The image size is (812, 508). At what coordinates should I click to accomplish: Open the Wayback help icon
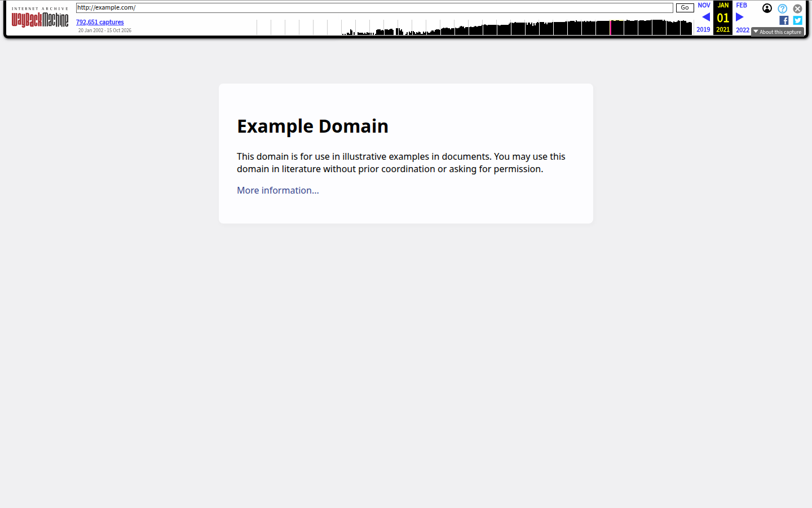[783, 8]
